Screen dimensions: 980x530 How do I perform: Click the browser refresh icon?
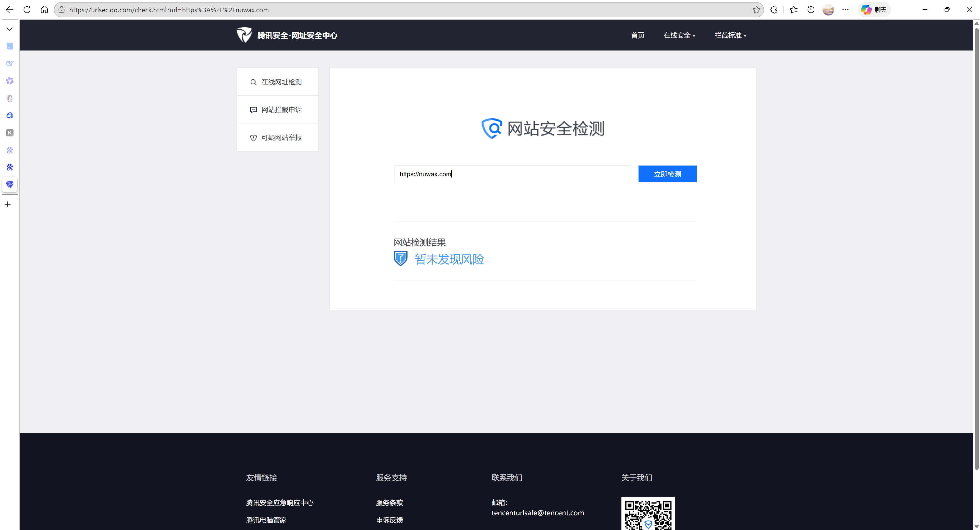point(27,9)
